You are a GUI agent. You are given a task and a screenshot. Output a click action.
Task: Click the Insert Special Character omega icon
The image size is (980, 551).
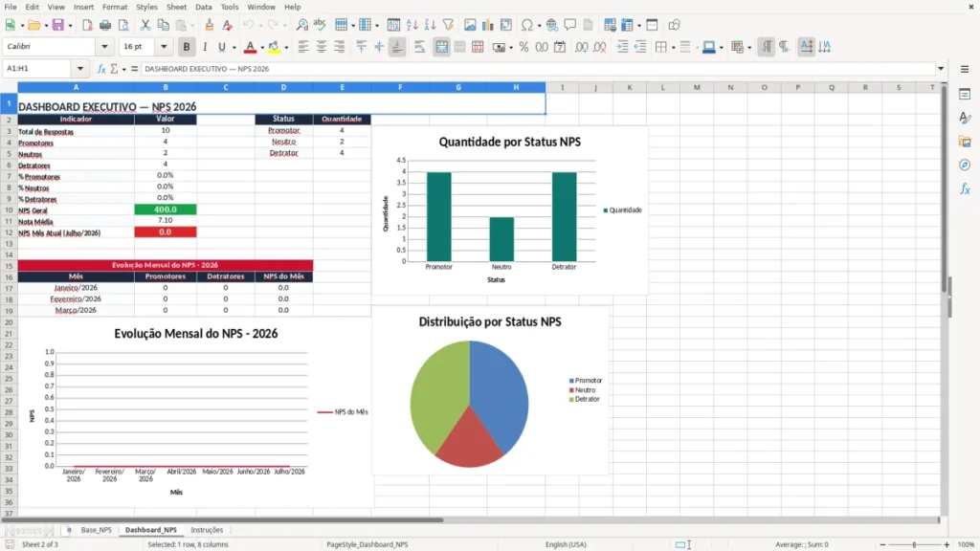tap(527, 25)
